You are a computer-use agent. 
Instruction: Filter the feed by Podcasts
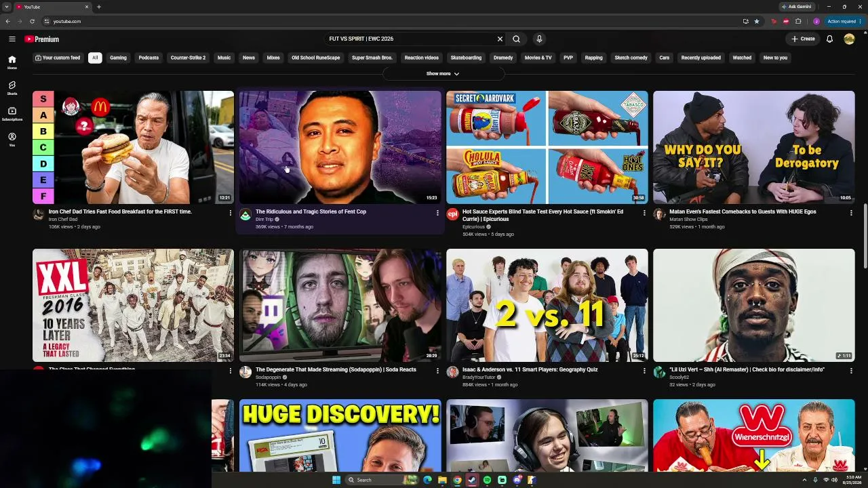[149, 58]
